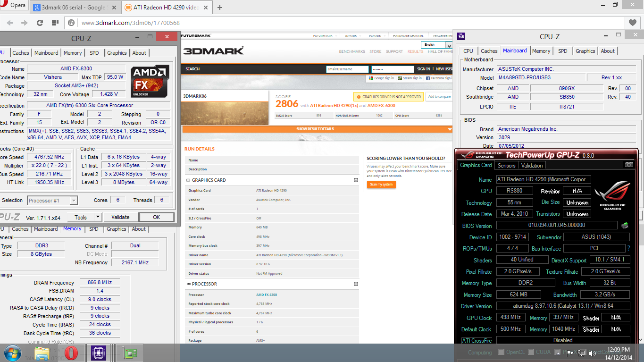Switch to GPU-Z on the taskbar
The width and height of the screenshot is (644, 362).
pyautogui.click(x=129, y=353)
